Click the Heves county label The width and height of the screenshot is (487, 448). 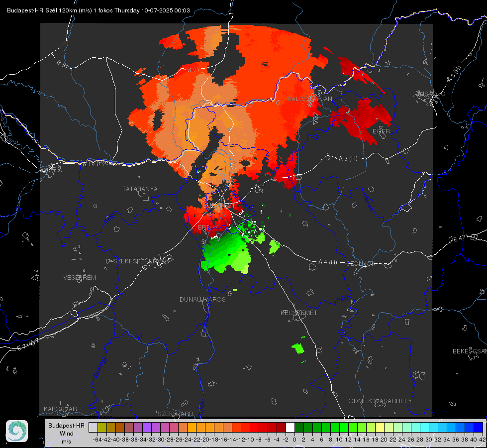click(x=368, y=202)
